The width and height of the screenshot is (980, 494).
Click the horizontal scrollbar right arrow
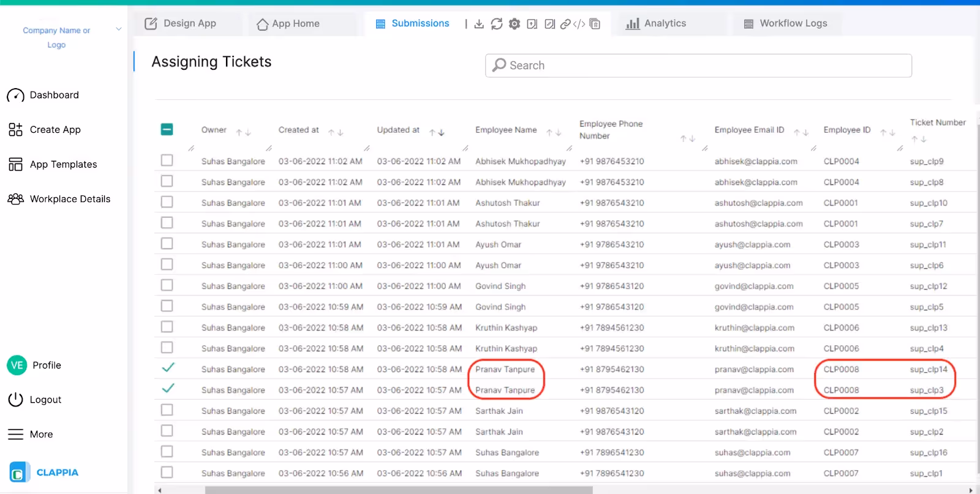pos(970,490)
